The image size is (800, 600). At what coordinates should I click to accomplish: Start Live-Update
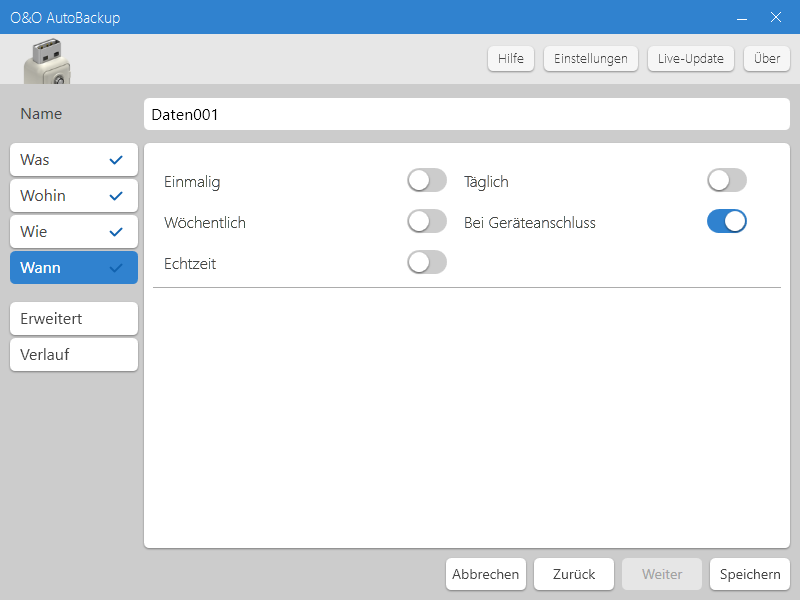point(691,59)
